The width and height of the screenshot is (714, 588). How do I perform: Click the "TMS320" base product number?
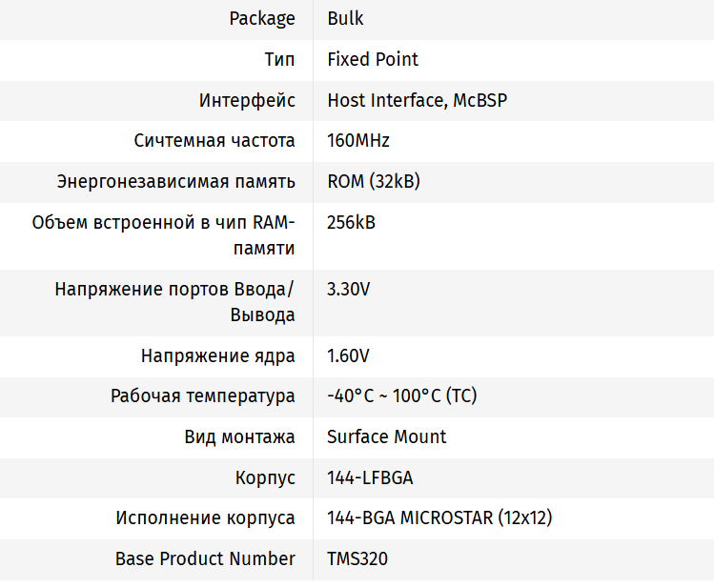pos(357,559)
